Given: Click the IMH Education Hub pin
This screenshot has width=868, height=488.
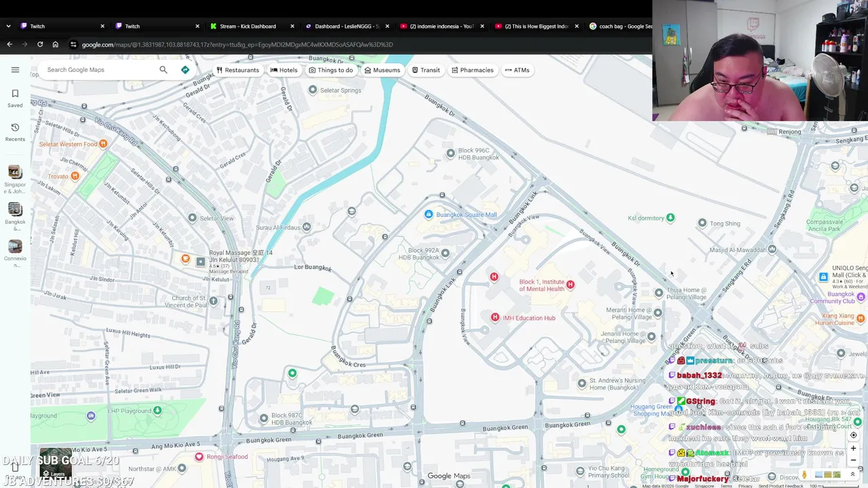Looking at the screenshot, I should pos(495,317).
